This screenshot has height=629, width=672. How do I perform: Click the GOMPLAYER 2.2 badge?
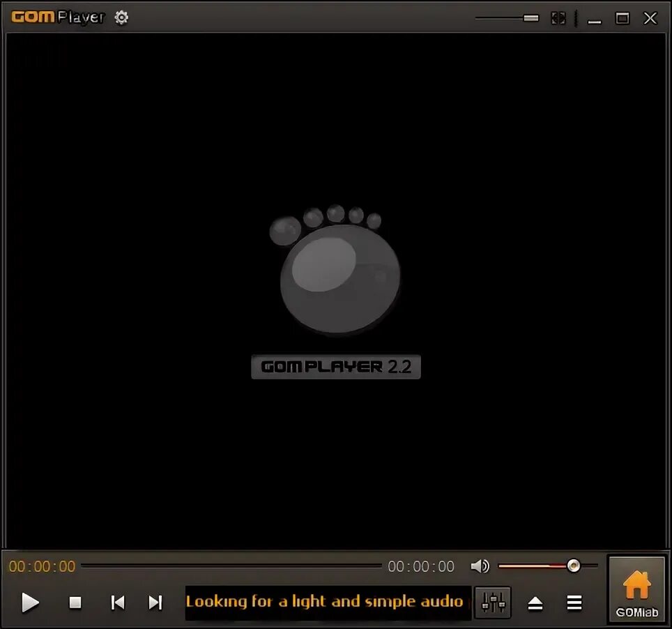pos(336,367)
